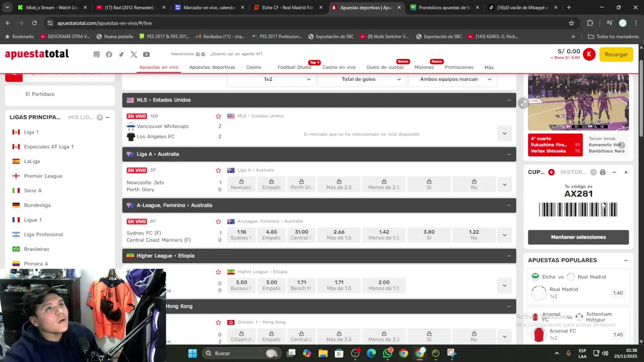
Task: Collapse the Higher League Etiopía section
Action: click(x=509, y=256)
